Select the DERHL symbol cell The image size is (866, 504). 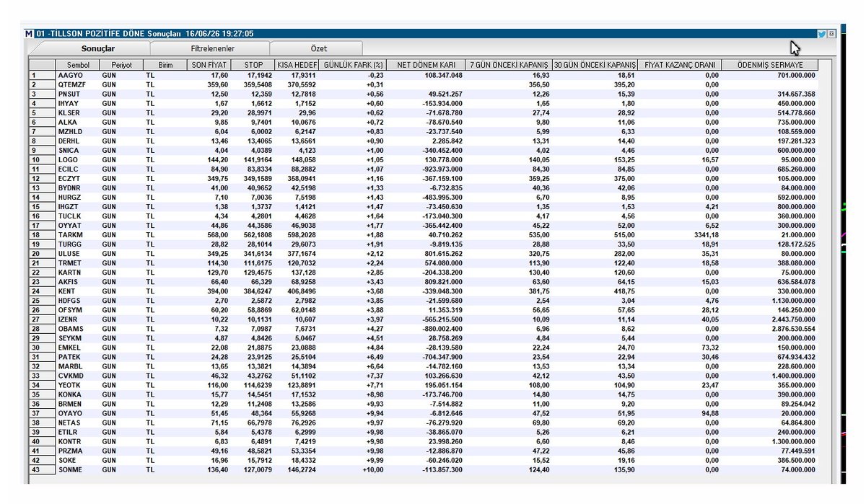click(78, 141)
